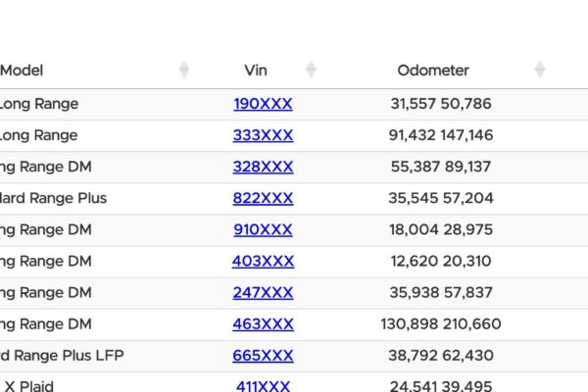Visit the 910XXX VIN link
Screen dimensions: 588x392
(263, 229)
